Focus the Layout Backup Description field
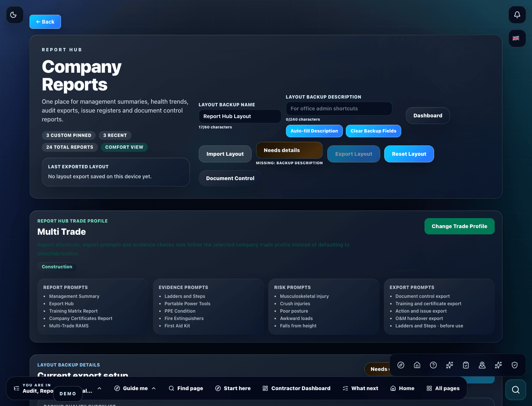 [x=339, y=109]
